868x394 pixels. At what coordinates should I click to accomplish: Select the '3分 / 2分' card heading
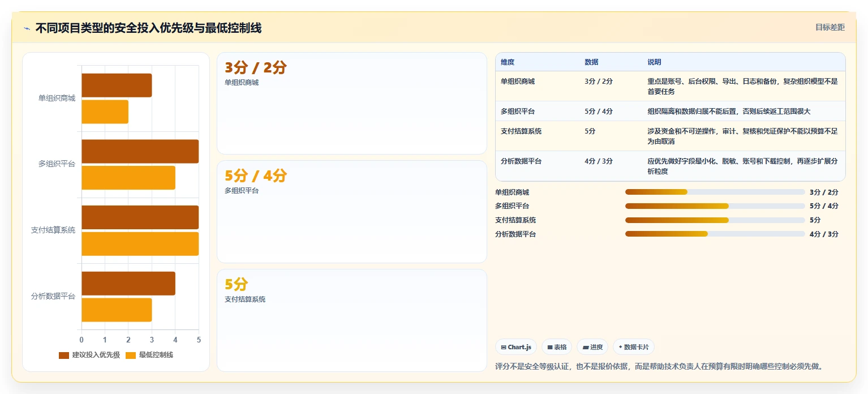(x=256, y=68)
